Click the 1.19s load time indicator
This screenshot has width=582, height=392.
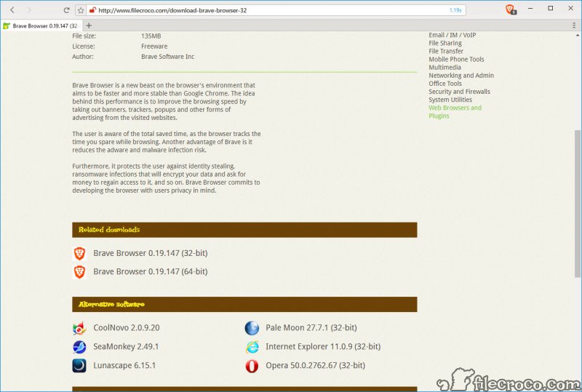click(x=455, y=10)
